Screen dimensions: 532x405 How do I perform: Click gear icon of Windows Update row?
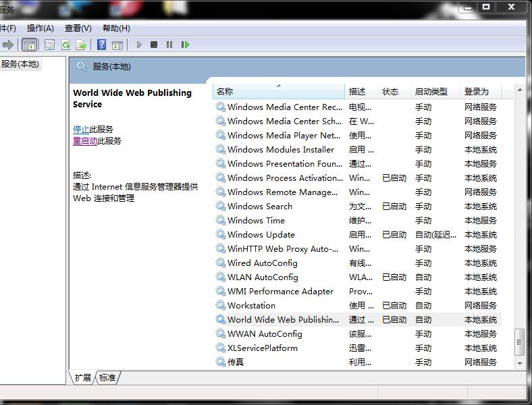point(221,234)
